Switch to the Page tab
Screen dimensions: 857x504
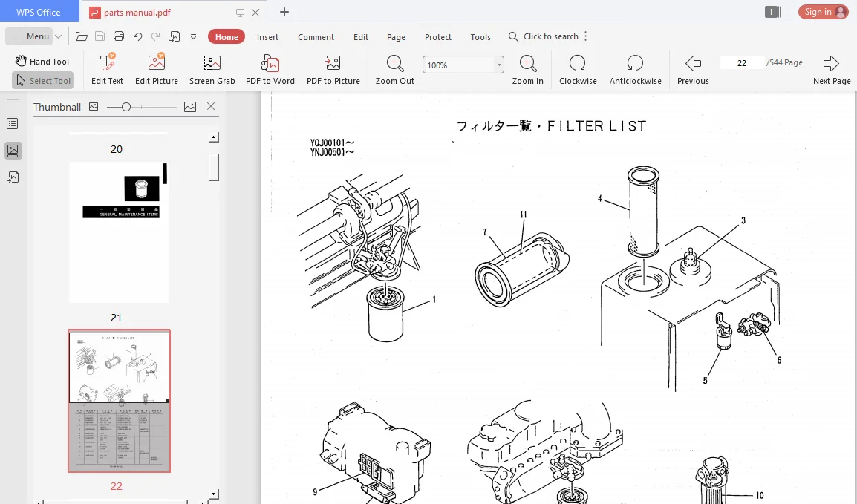396,37
